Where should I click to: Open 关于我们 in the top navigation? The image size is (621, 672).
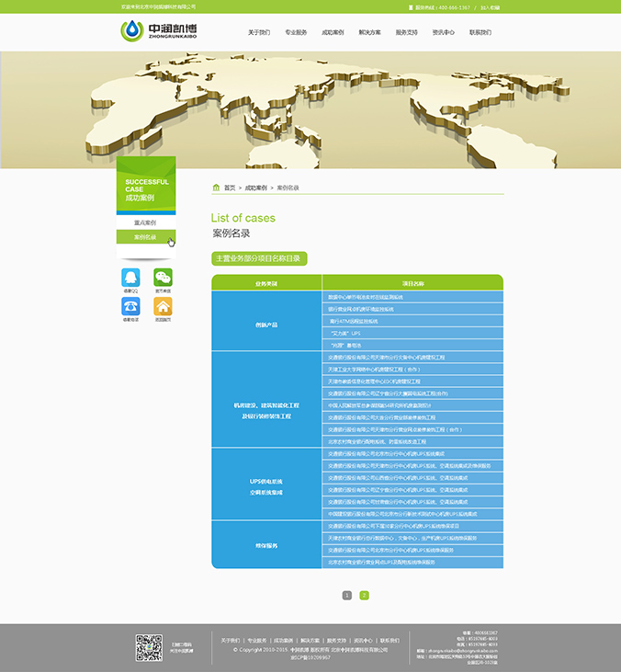[x=259, y=32]
